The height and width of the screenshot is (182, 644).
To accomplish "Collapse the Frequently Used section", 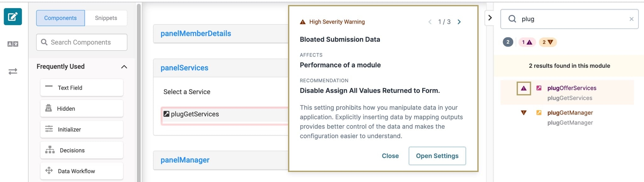I will (x=124, y=67).
